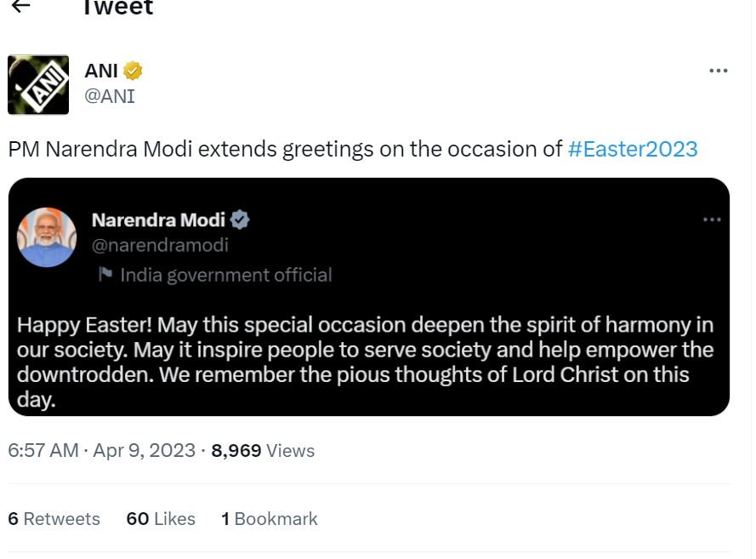
Task: Click Narendra Modi's profile avatar
Action: (x=47, y=237)
